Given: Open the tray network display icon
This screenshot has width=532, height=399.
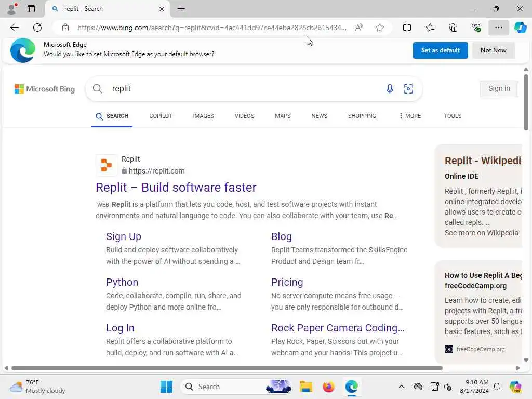Looking at the screenshot, I should click(434, 387).
